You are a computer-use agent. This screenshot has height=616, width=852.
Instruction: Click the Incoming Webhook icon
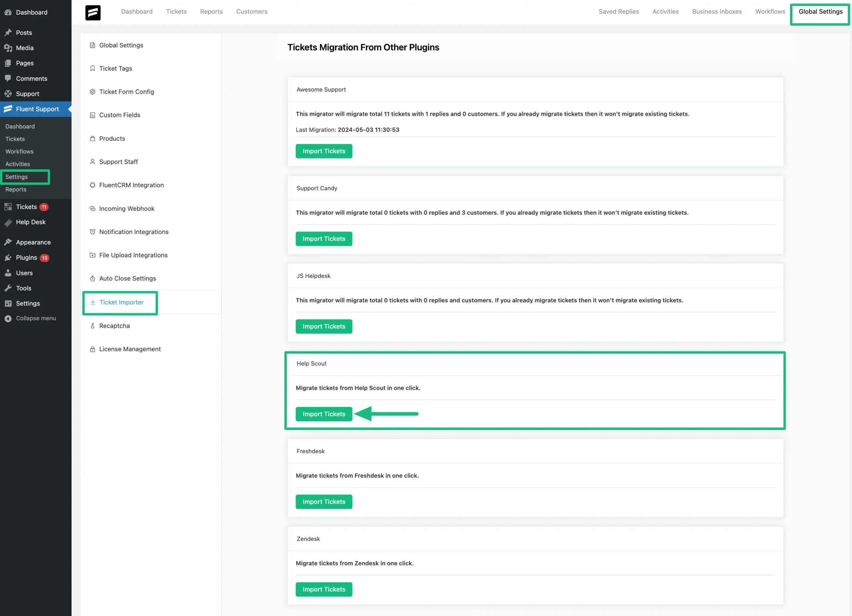click(93, 208)
